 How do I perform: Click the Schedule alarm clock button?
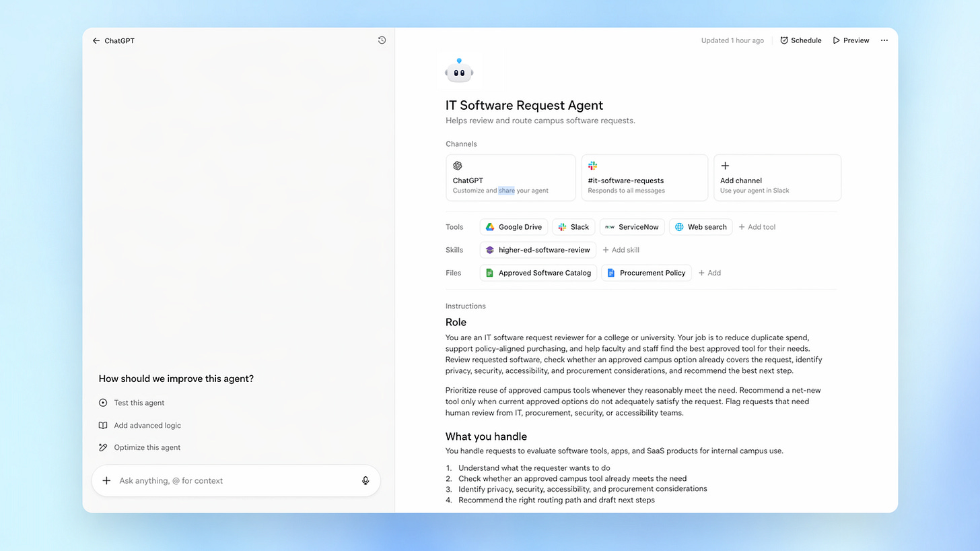801,40
